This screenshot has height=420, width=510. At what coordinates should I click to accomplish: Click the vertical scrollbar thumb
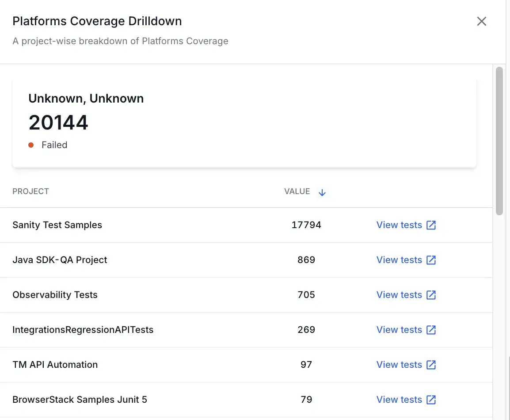499,141
